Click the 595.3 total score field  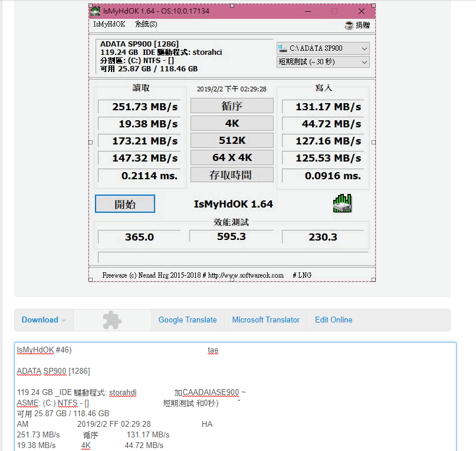click(x=231, y=236)
